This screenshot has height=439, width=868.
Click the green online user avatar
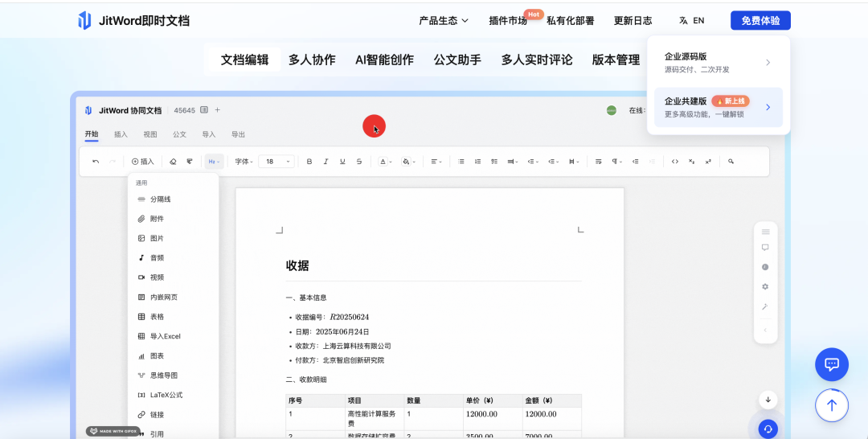pos(611,110)
